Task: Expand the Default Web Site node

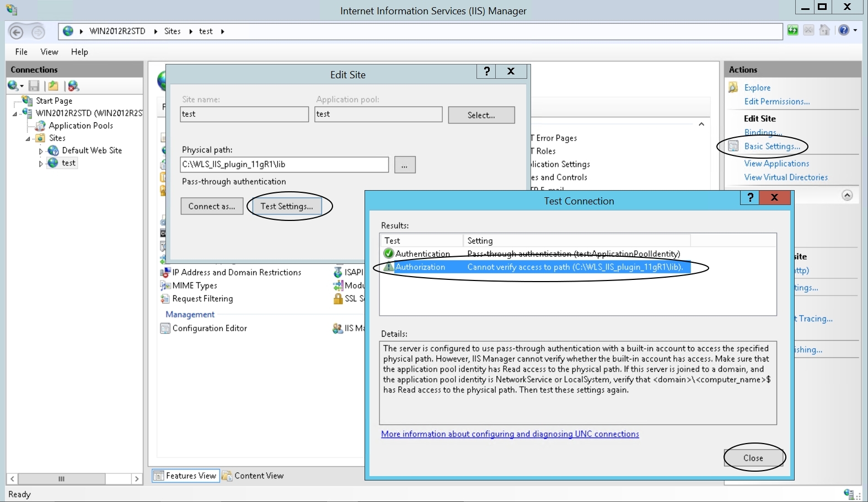Action: [41, 151]
